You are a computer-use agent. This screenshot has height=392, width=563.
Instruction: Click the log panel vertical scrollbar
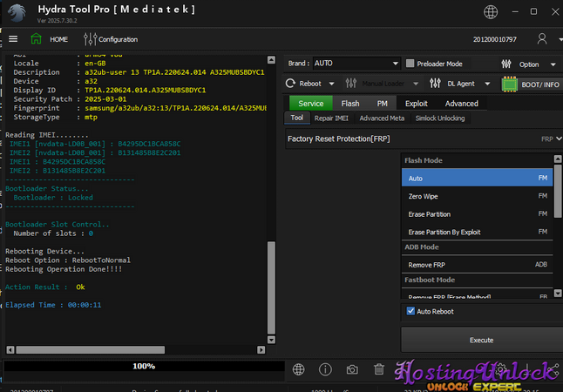click(270, 287)
